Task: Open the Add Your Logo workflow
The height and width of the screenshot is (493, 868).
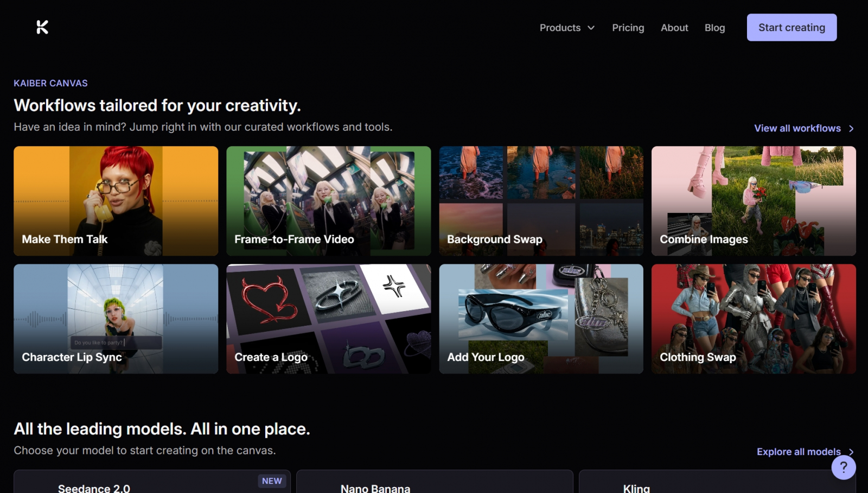Action: tap(541, 319)
